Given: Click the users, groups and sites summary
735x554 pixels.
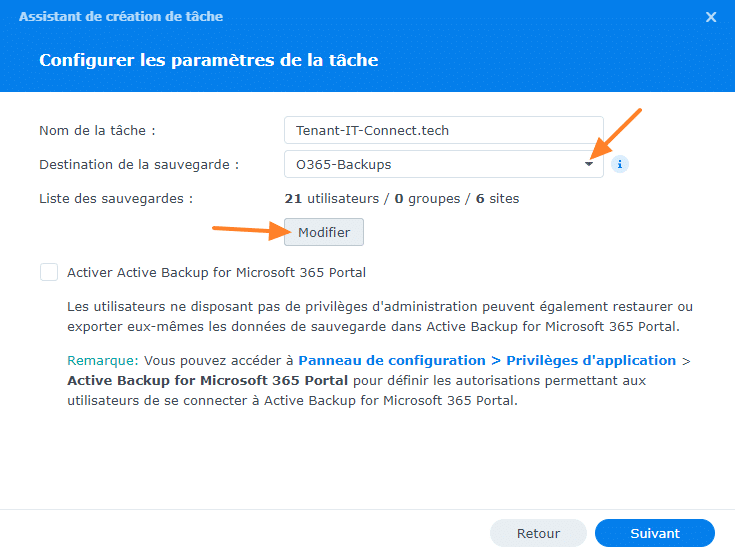Looking at the screenshot, I should pyautogui.click(x=402, y=199).
